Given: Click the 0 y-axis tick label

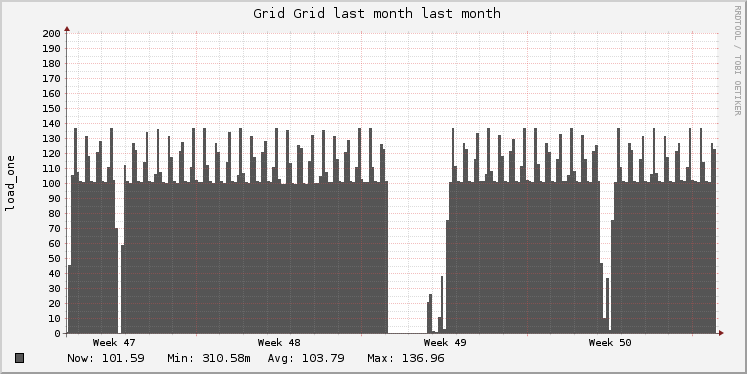Looking at the screenshot, I should tap(57, 334).
